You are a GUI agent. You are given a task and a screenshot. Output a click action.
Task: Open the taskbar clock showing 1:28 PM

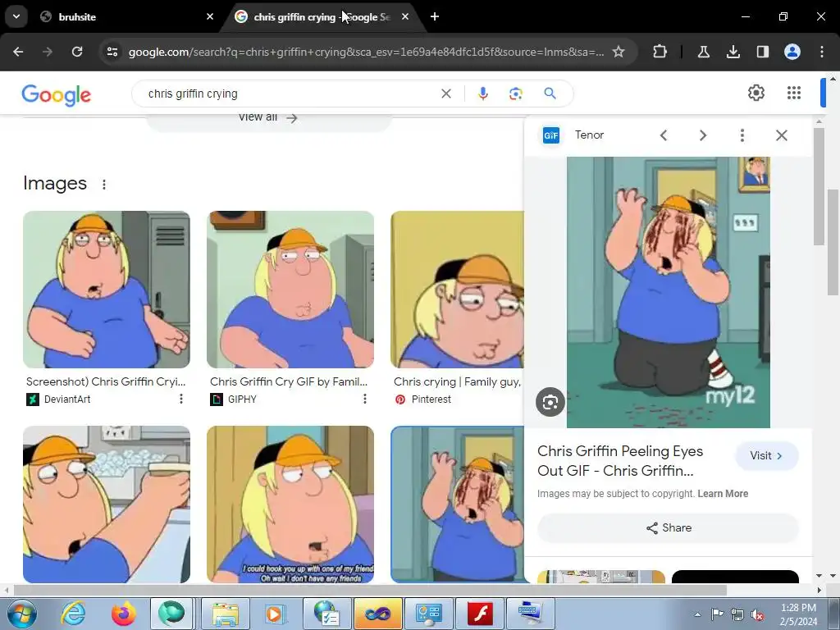pyautogui.click(x=797, y=614)
